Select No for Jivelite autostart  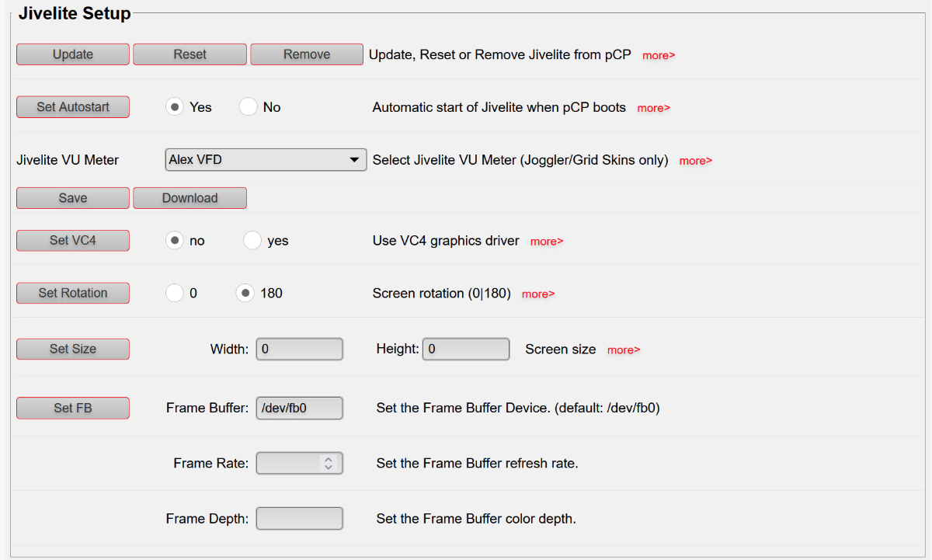[x=249, y=107]
